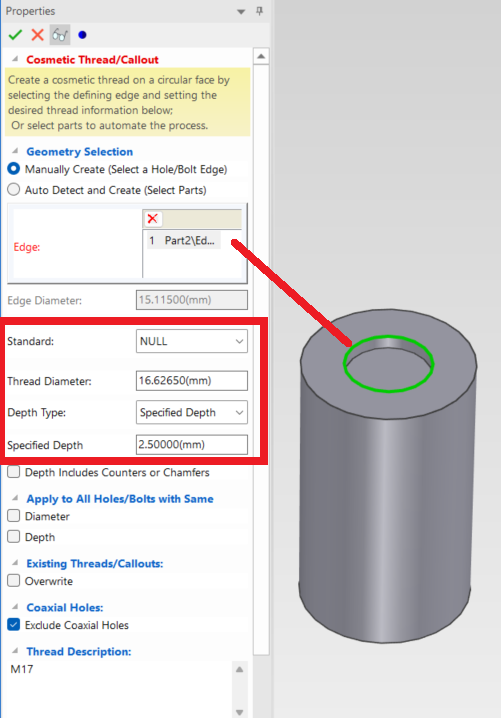The height and width of the screenshot is (718, 501).
Task: Remove selected edge with red X
Action: [x=152, y=219]
